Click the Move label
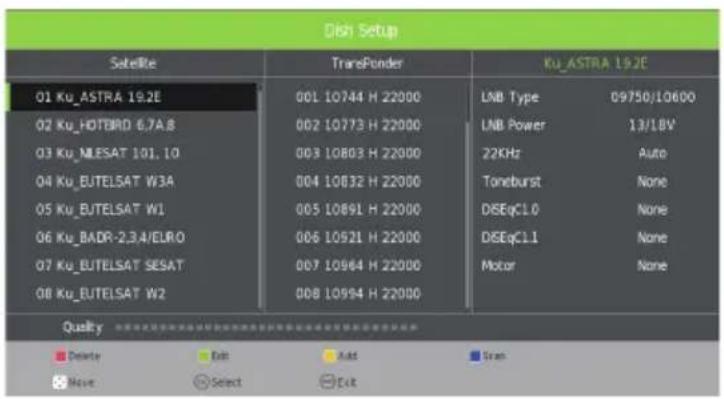 pos(81,382)
